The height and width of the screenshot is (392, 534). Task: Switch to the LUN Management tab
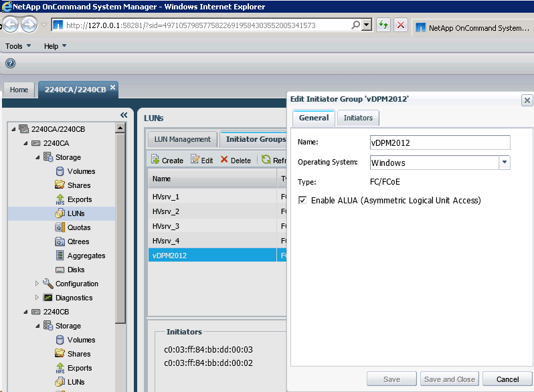point(183,139)
